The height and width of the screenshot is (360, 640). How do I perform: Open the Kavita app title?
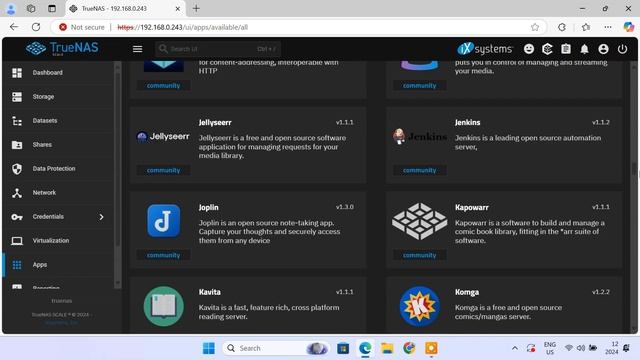click(209, 292)
